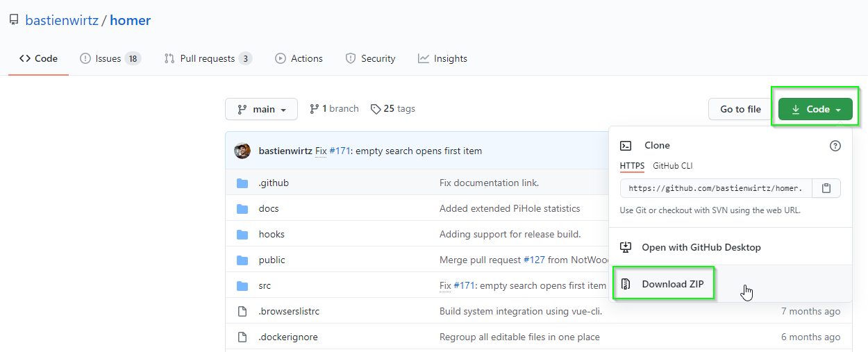Open 'Regroup all editable files in one place' commit
Image resolution: width=868 pixels, height=352 pixels.
click(x=519, y=337)
